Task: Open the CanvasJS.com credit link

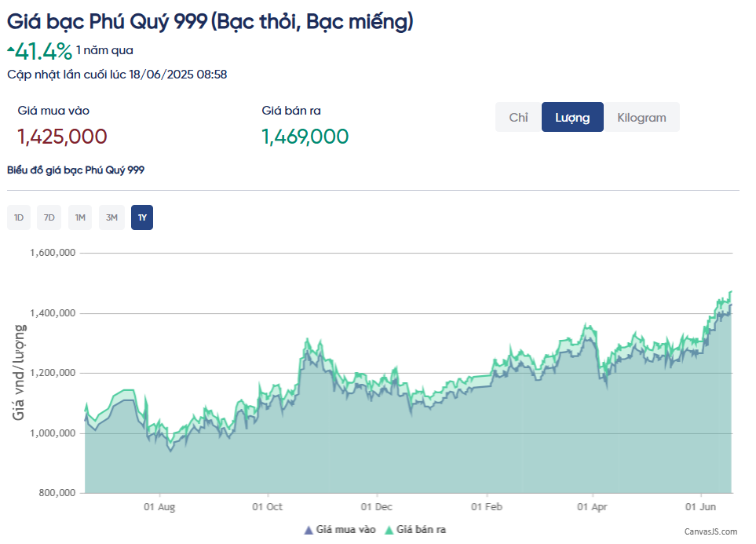Action: (x=710, y=531)
